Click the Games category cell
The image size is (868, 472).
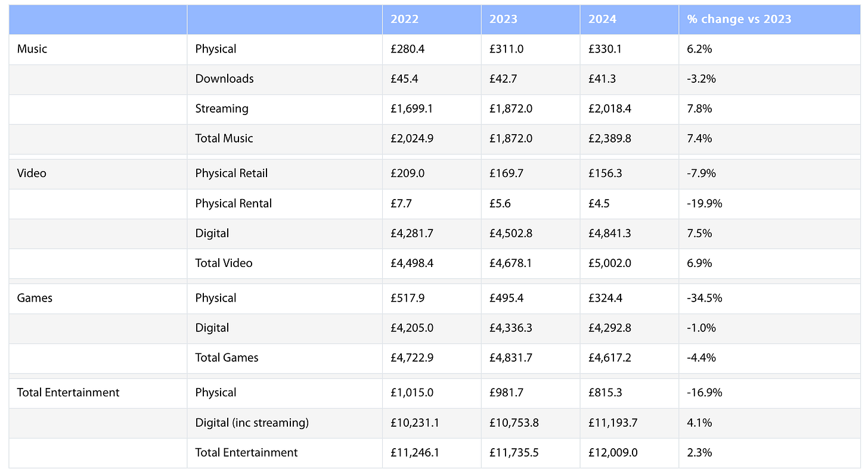click(35, 298)
